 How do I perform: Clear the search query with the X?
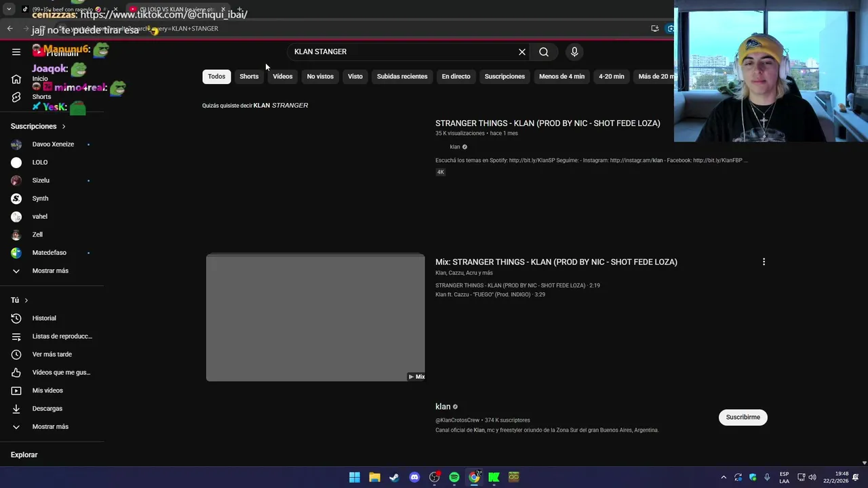tap(522, 52)
